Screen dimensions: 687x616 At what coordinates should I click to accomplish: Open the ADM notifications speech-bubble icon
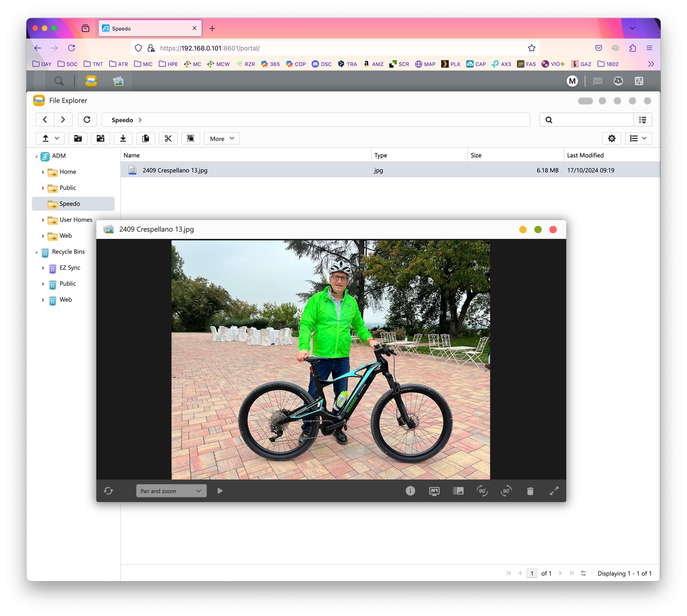(598, 81)
